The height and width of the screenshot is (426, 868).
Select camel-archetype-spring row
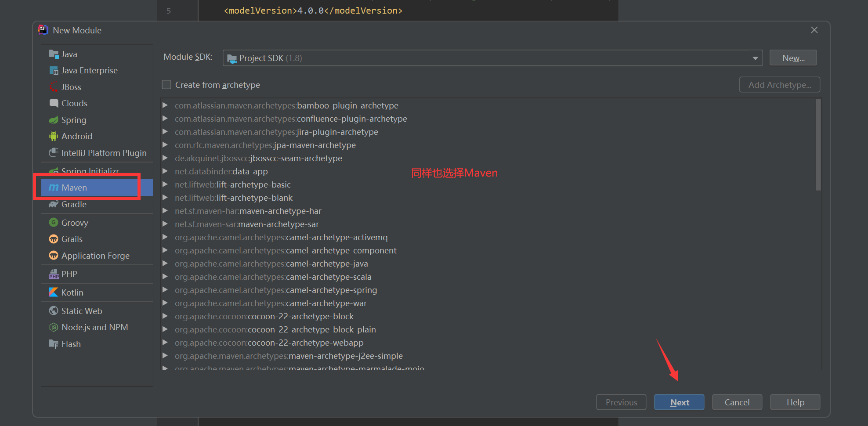[488, 290]
